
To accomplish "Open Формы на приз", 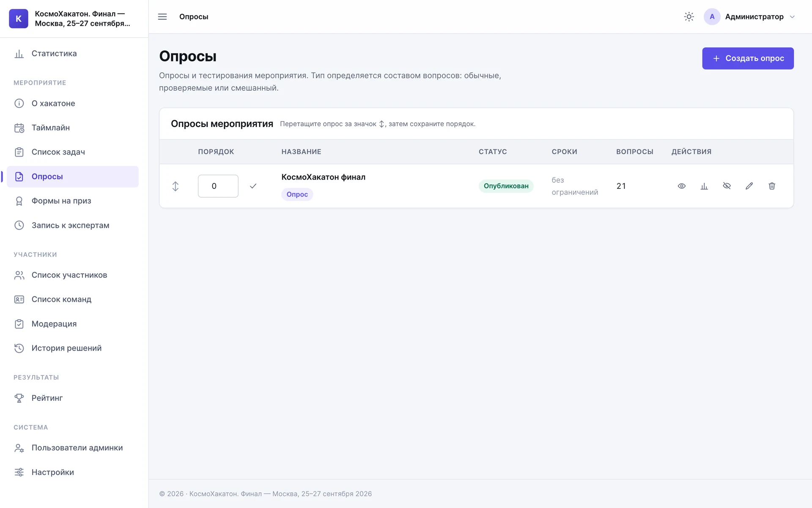I will tap(73, 201).
